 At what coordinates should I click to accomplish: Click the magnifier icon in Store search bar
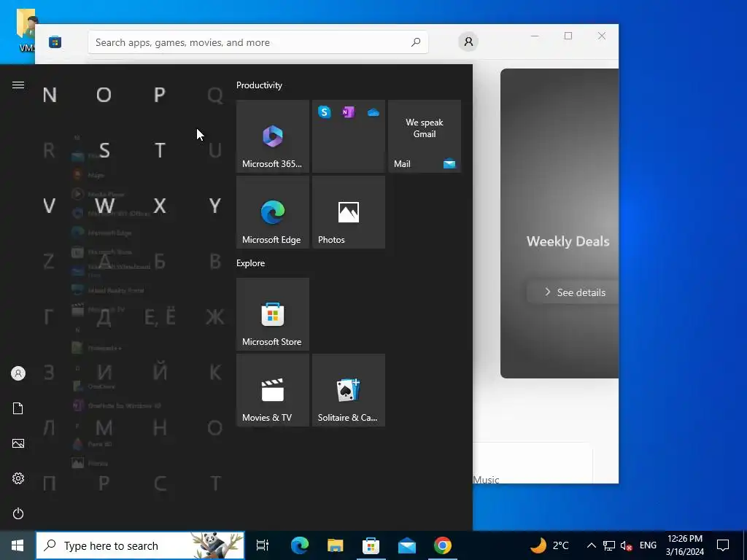click(416, 42)
